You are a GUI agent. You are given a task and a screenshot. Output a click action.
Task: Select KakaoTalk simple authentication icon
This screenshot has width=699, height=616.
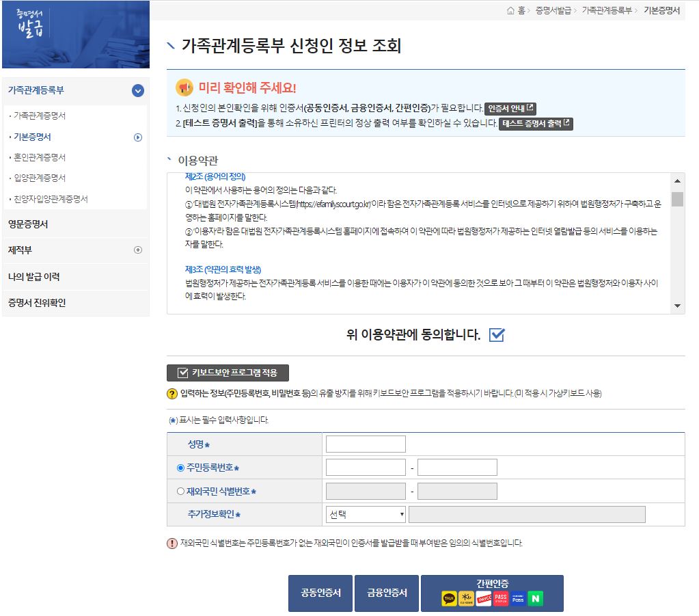point(448,598)
